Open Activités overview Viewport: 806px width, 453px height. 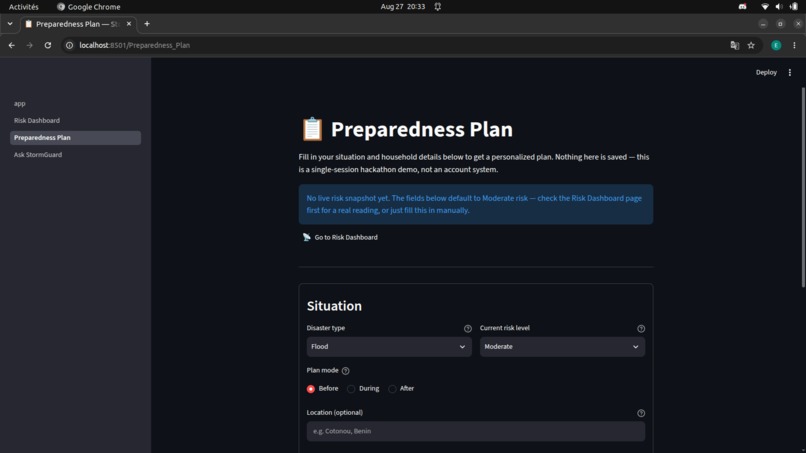tap(24, 7)
